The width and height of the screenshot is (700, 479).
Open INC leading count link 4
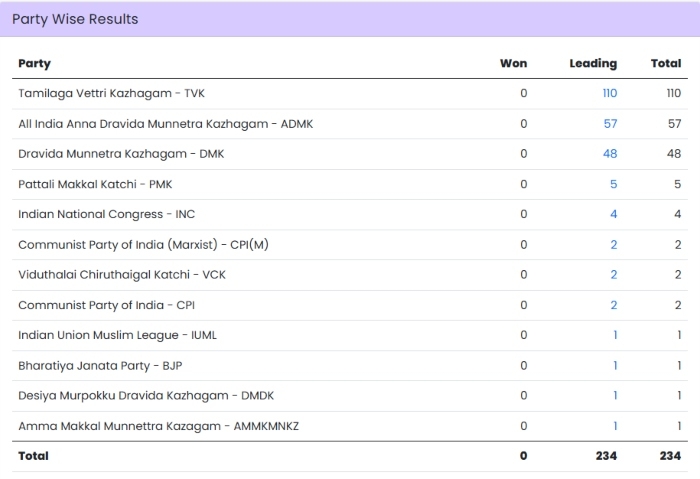[613, 214]
